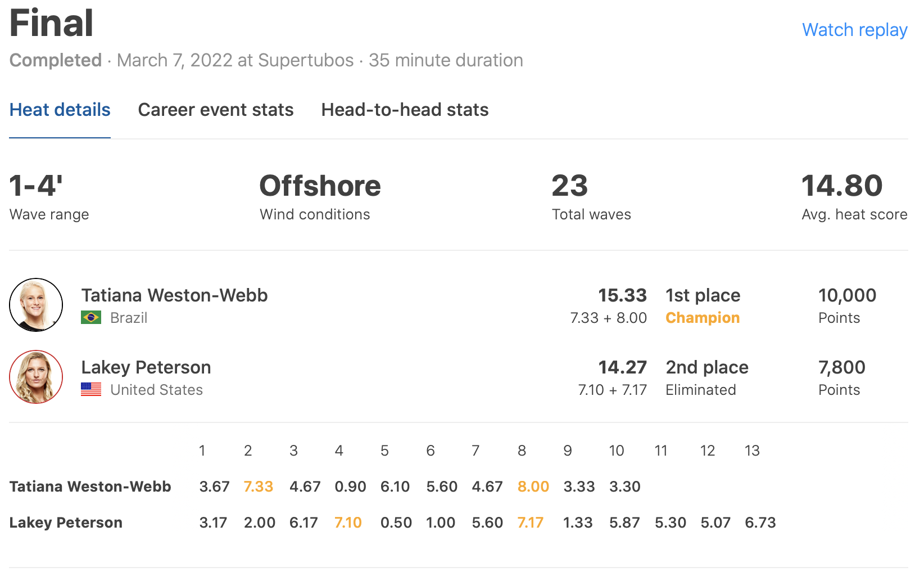This screenshot has width=924, height=576.
Task: Select the Head-to-head stats tab
Action: (x=405, y=110)
